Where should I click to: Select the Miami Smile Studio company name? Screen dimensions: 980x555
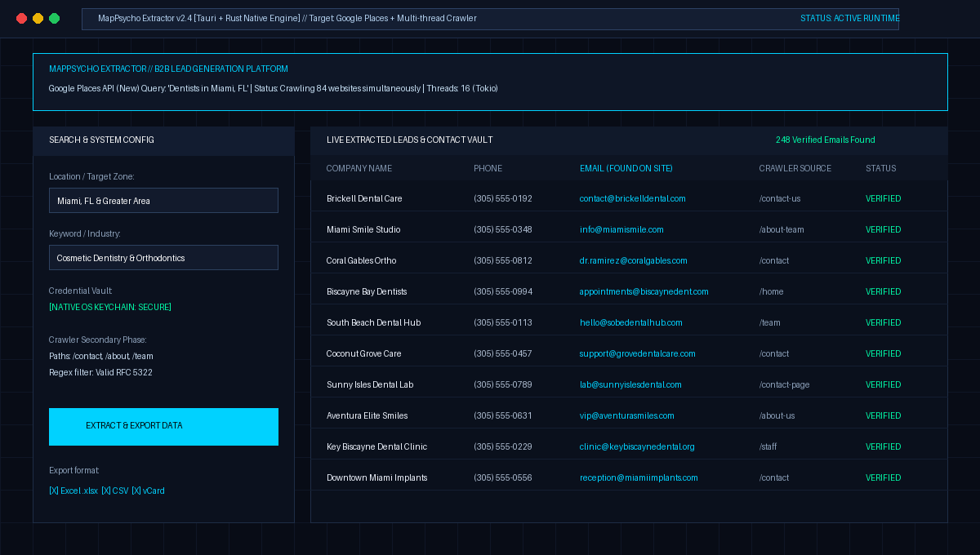363,230
